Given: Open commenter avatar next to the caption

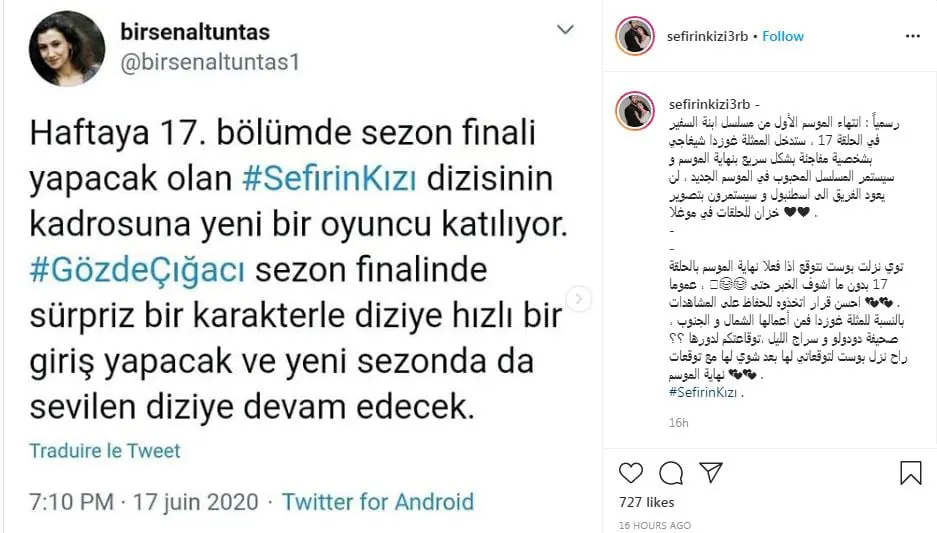Looking at the screenshot, I should click(x=635, y=111).
